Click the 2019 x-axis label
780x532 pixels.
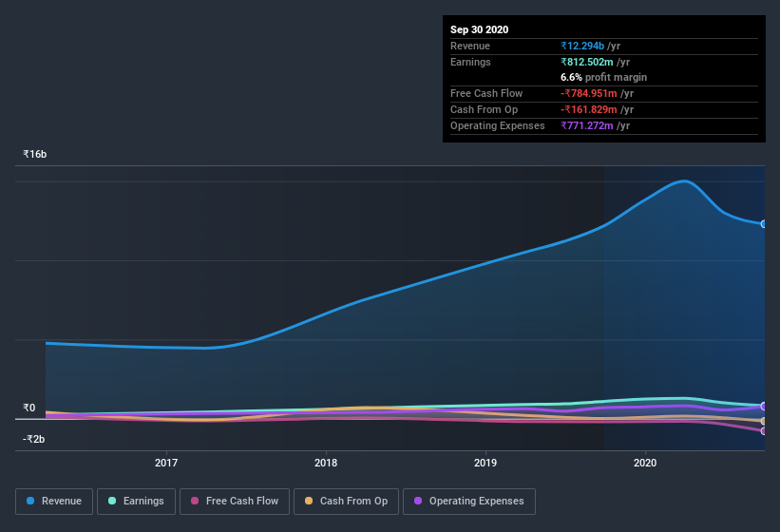coord(485,463)
